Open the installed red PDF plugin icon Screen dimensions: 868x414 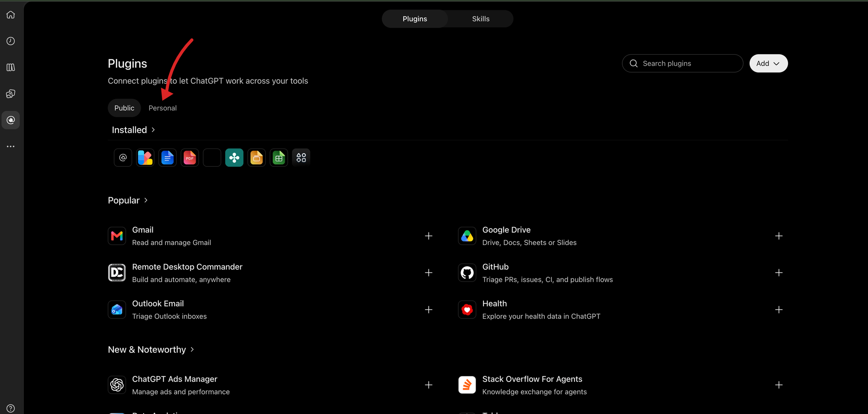[x=190, y=157]
